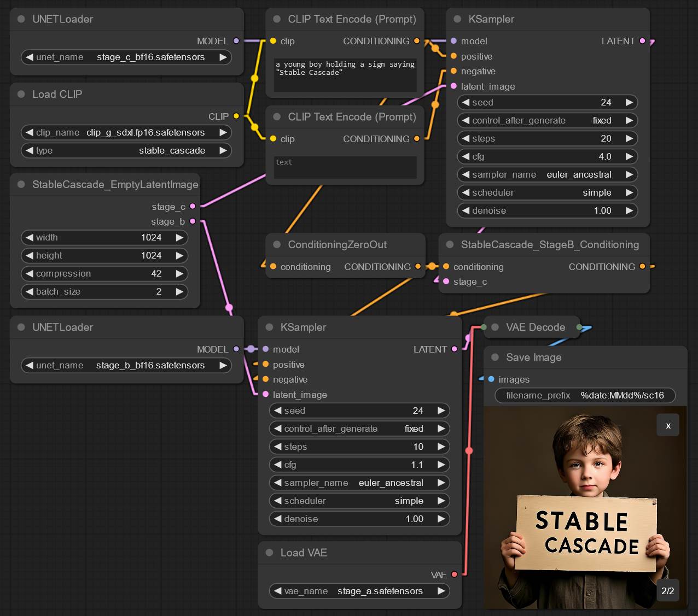The width and height of the screenshot is (698, 616).
Task: Click pink midpoint dot on stage_b link
Action: pos(229,307)
